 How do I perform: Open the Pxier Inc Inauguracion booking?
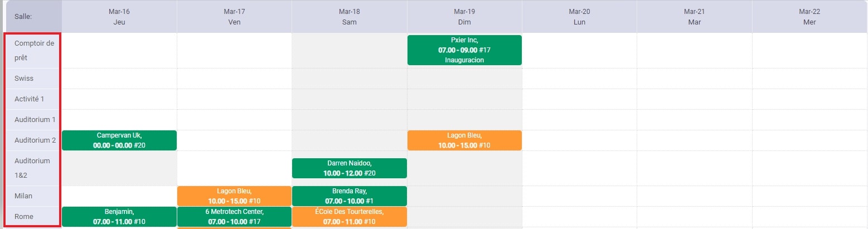point(464,50)
